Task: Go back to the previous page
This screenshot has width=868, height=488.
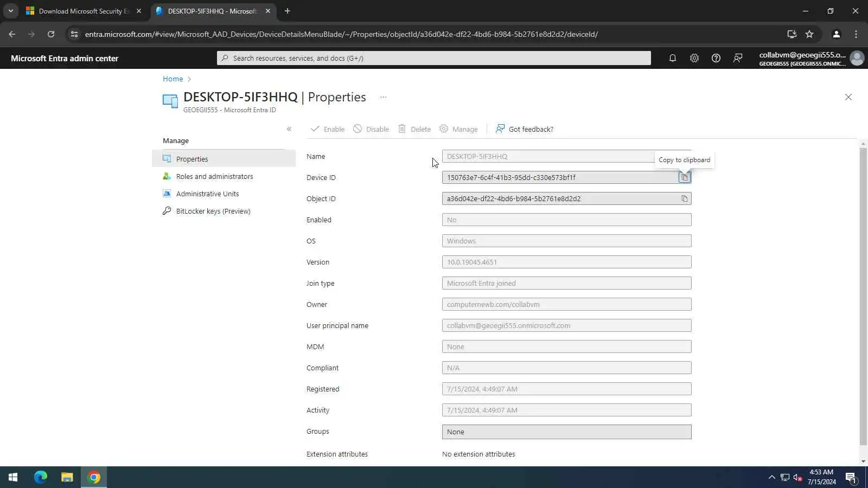Action: pos(12,34)
